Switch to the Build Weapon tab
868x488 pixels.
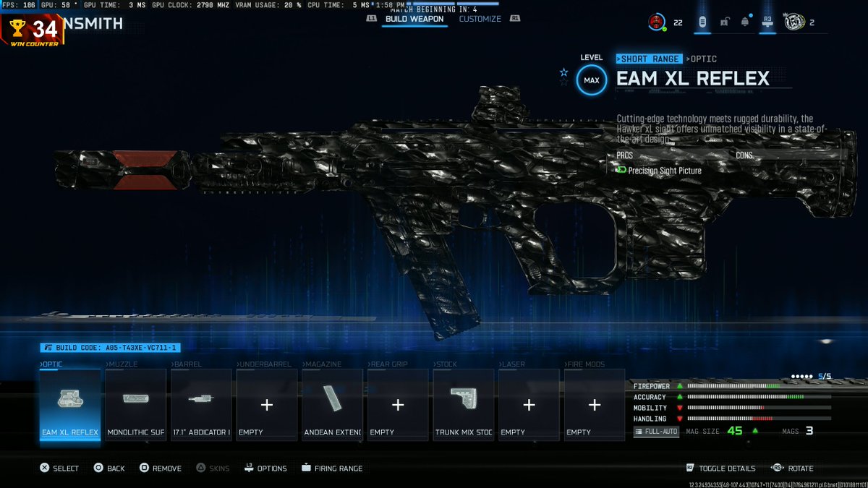click(414, 19)
